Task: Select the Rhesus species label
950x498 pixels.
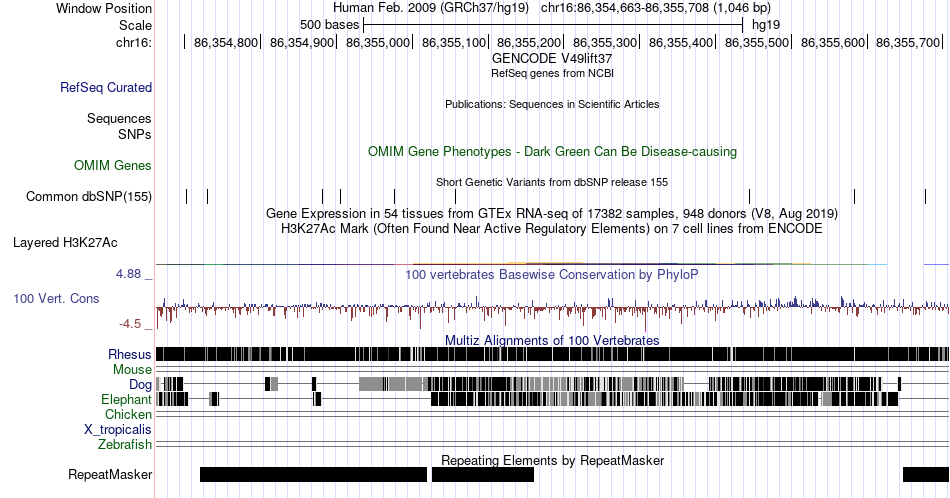Action: point(130,354)
